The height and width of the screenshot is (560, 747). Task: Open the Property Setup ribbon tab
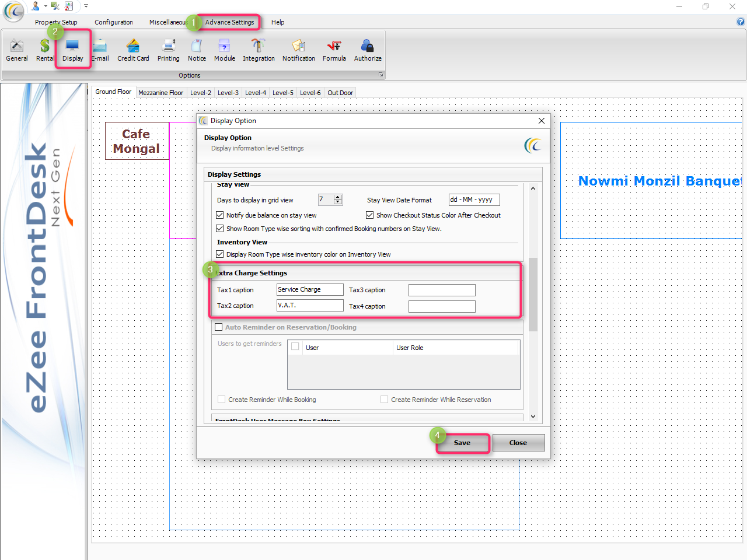pyautogui.click(x=56, y=22)
